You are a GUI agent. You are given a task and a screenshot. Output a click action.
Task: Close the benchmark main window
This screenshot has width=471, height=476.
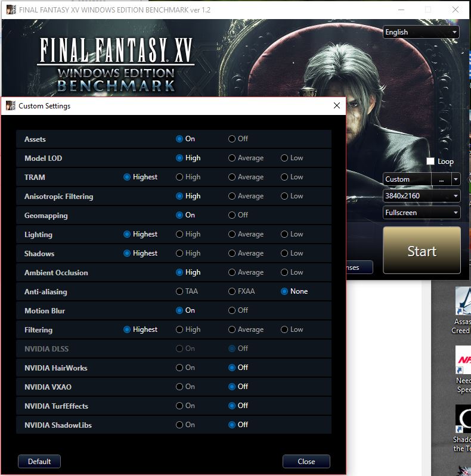tap(455, 10)
